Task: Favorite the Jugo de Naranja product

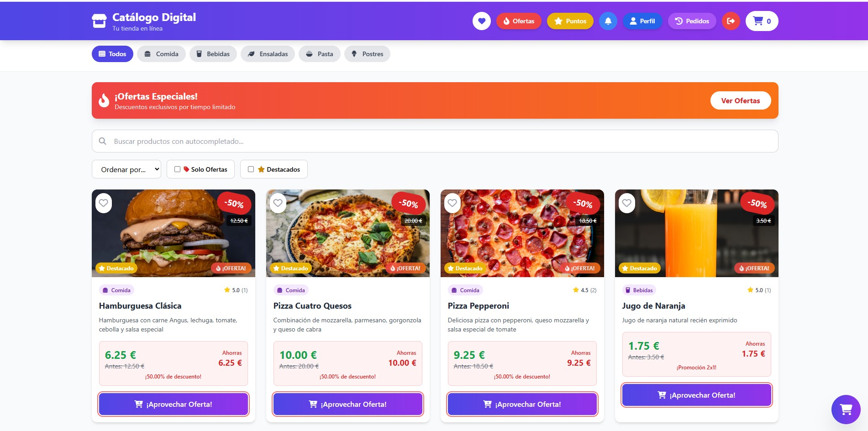Action: 626,203
